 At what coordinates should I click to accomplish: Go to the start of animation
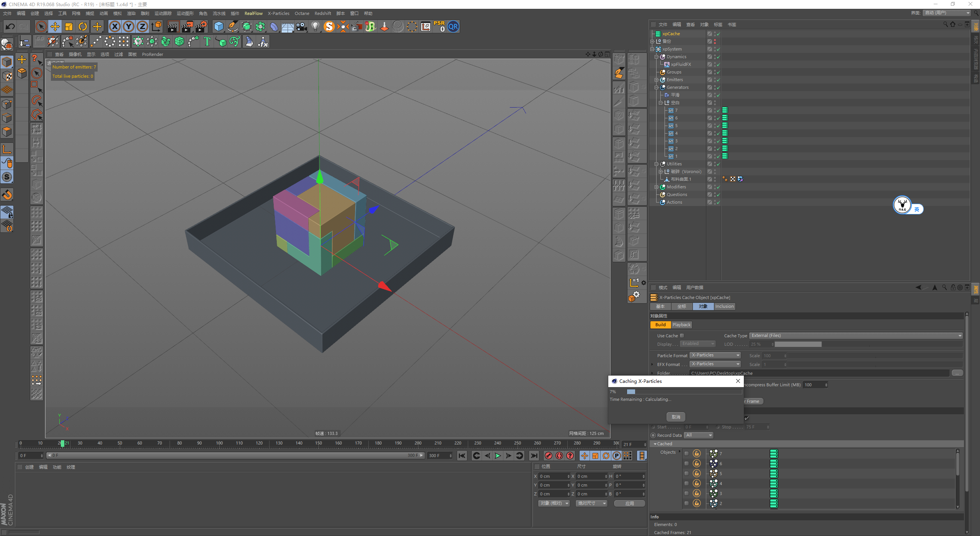coord(462,456)
